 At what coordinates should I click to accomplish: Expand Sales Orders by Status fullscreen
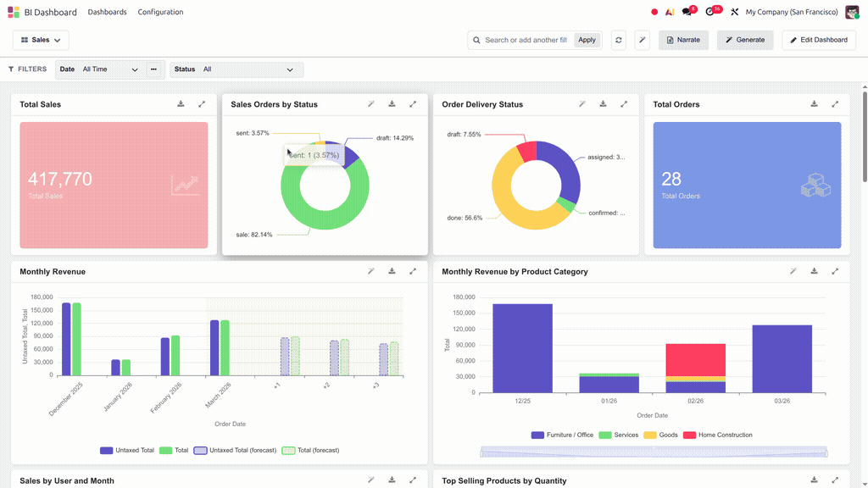click(x=413, y=104)
